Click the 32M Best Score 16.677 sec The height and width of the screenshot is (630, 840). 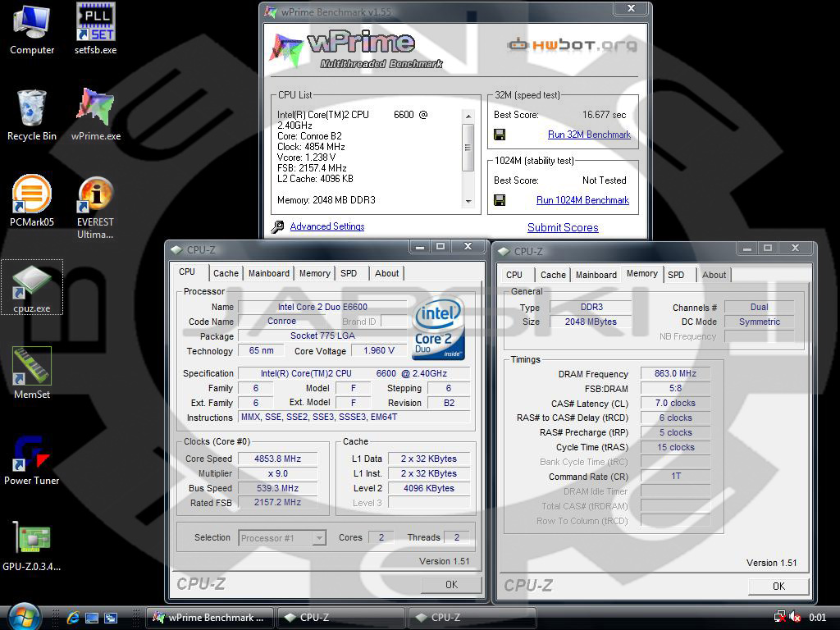[604, 115]
